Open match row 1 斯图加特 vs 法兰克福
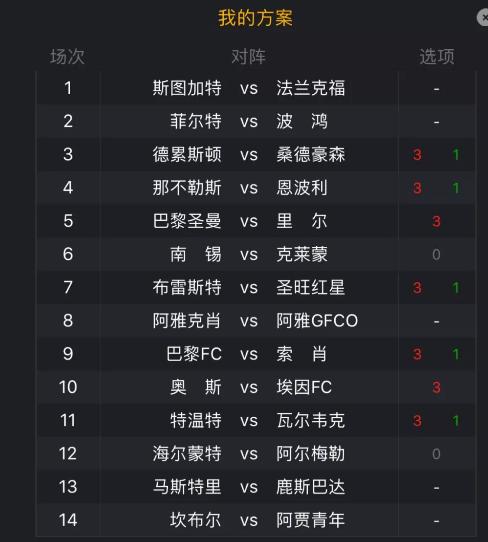The height and width of the screenshot is (542, 488). tap(256, 88)
